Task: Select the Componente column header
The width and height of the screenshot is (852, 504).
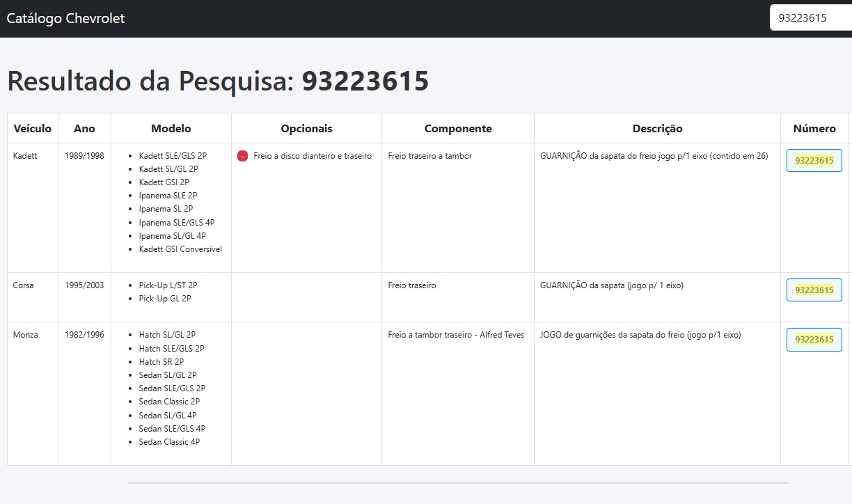Action: (x=457, y=129)
